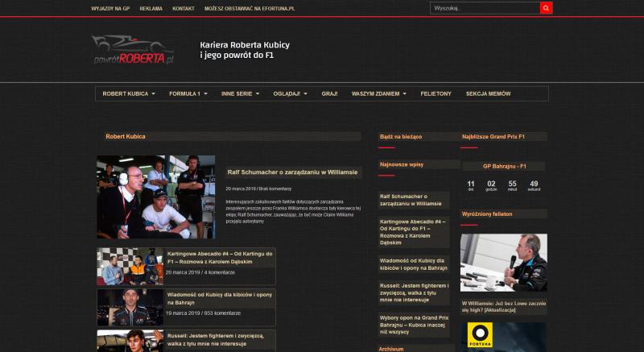
Task: Open headline Ralf Schumacher o zarządzaniu w Williamsie
Action: (292, 172)
